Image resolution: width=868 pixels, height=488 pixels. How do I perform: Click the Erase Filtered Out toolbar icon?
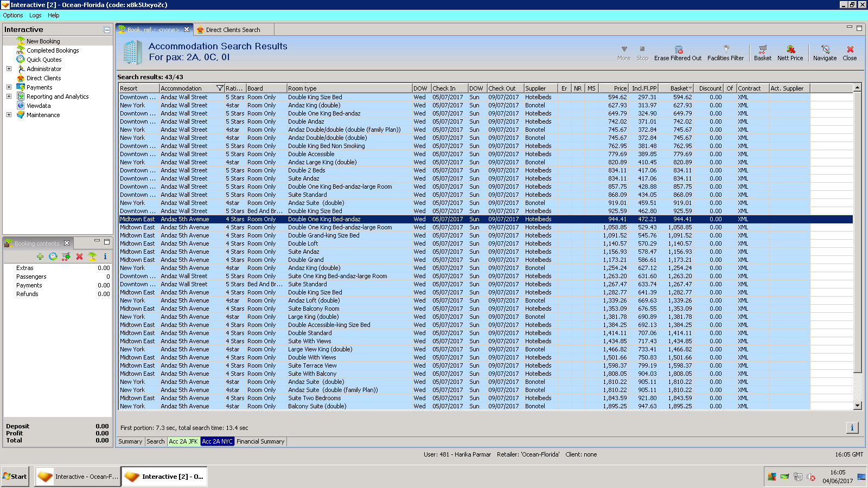[x=678, y=50]
